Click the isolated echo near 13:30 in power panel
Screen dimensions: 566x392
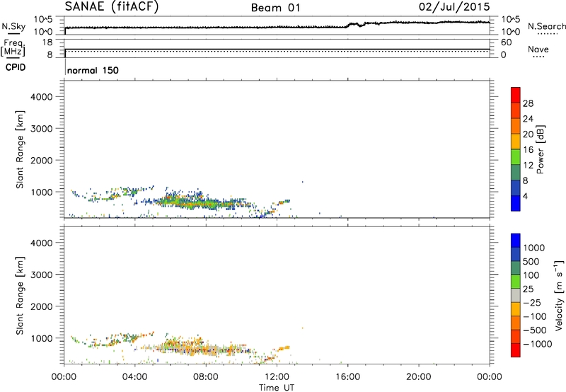tap(303, 182)
